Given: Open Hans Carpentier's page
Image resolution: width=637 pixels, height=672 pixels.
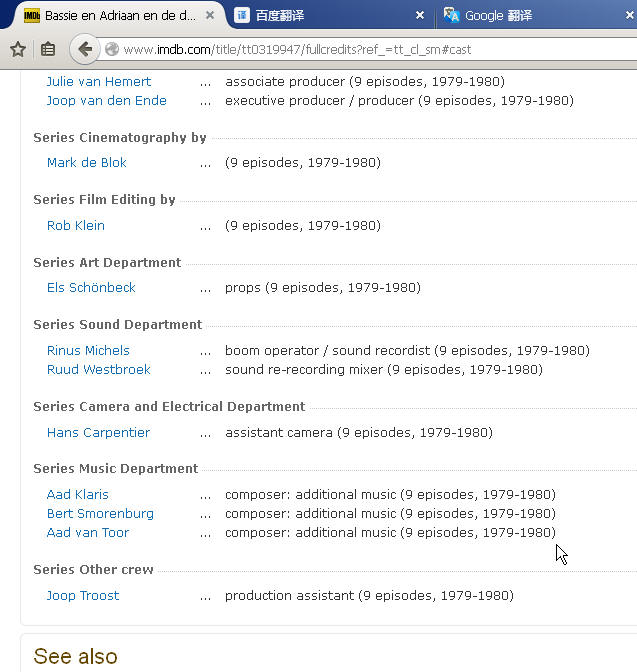Looking at the screenshot, I should click(98, 432).
